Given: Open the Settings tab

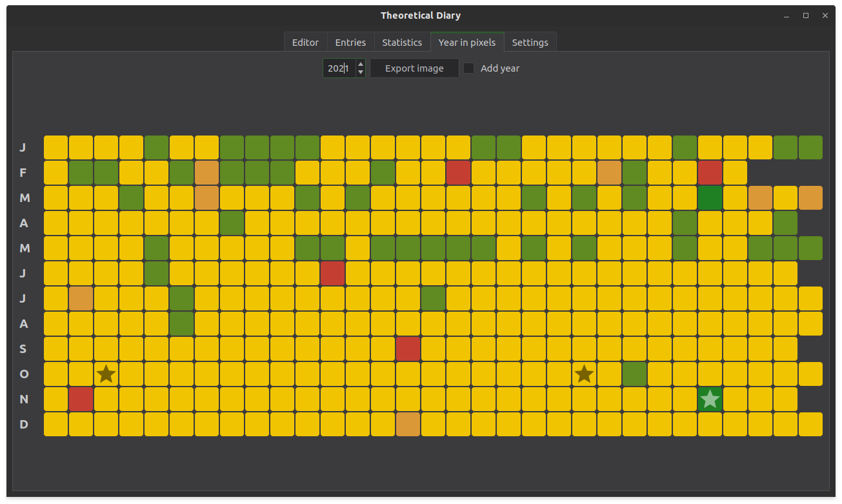Looking at the screenshot, I should 530,43.
